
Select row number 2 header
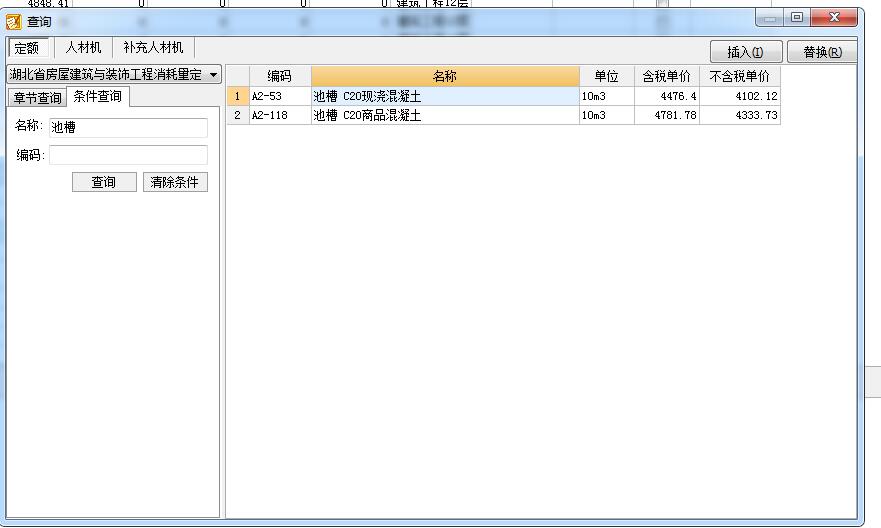pyautogui.click(x=238, y=115)
